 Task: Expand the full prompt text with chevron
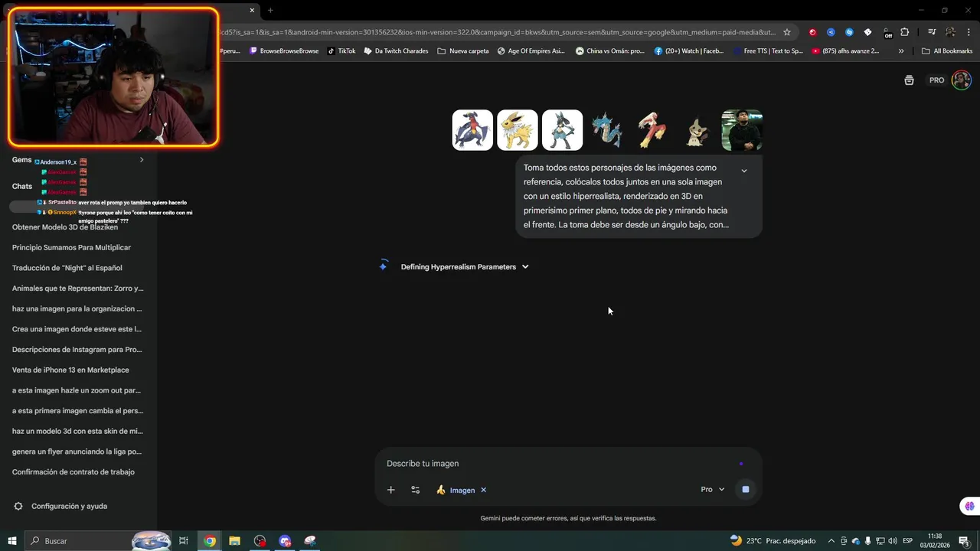pos(744,171)
